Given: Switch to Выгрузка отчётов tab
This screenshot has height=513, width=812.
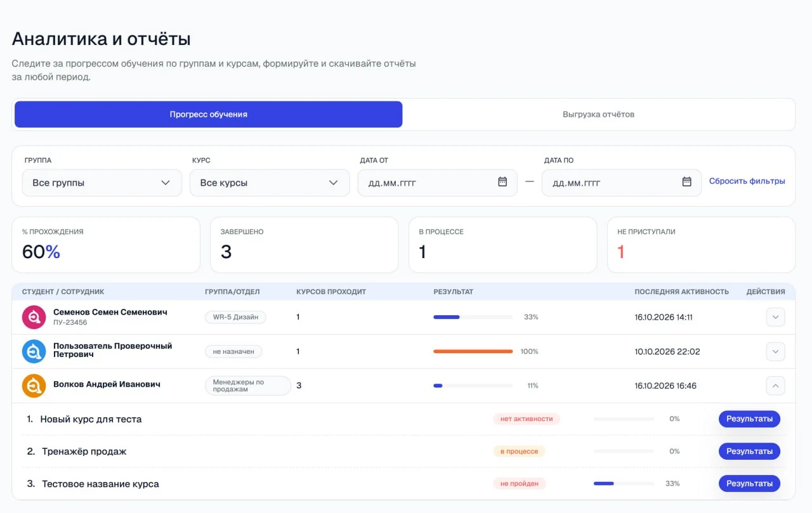Looking at the screenshot, I should click(x=598, y=114).
